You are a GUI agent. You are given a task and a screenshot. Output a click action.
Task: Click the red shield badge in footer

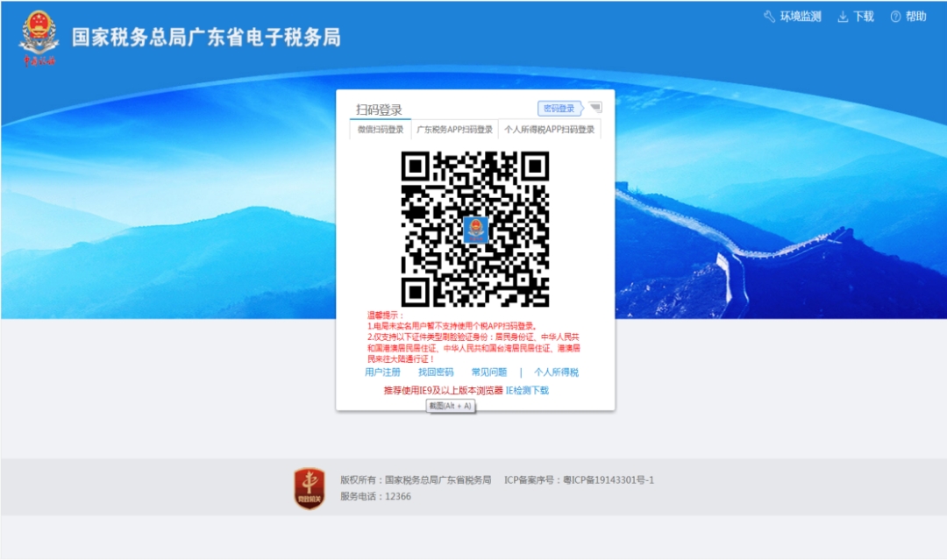pos(309,488)
